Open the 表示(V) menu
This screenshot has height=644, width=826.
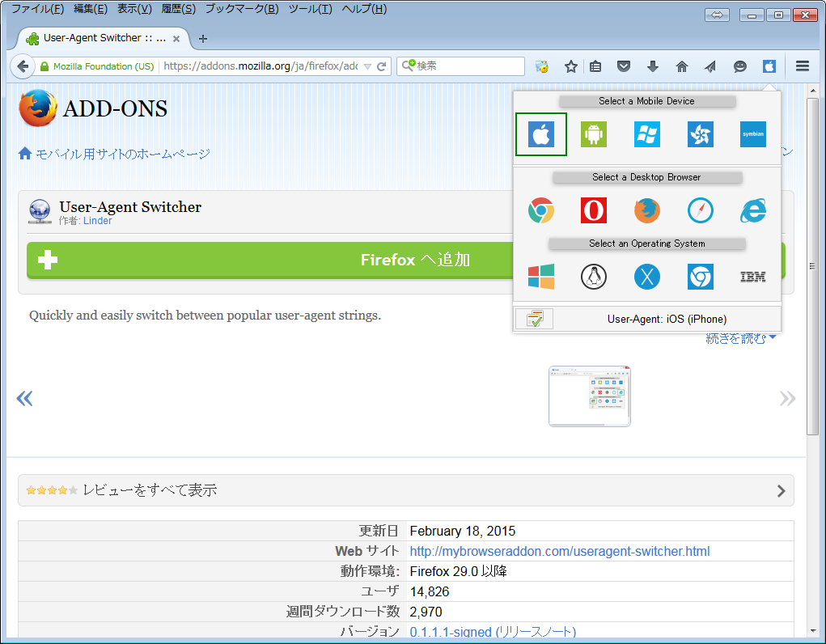click(134, 9)
